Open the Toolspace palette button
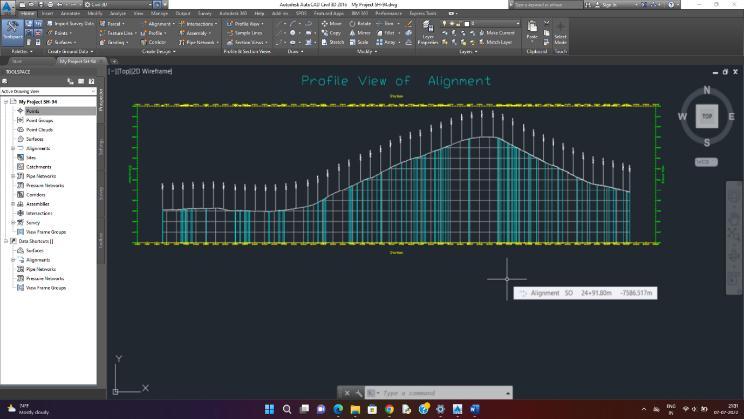Screen dimensions: 744x419 click(x=12, y=32)
